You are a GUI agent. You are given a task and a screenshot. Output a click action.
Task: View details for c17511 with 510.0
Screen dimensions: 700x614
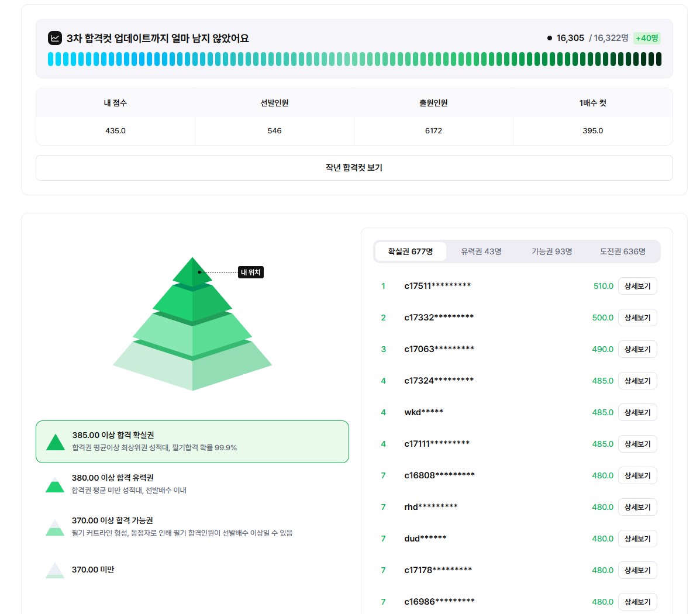(637, 286)
